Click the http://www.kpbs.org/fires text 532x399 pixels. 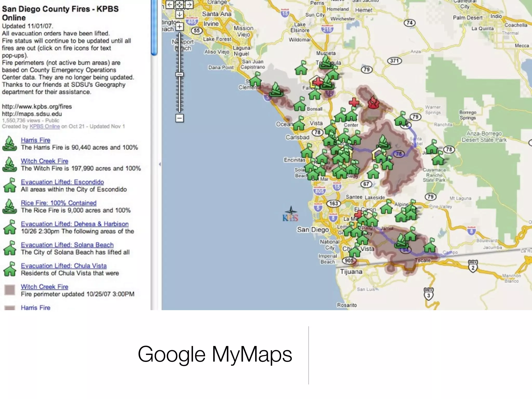click(x=37, y=107)
